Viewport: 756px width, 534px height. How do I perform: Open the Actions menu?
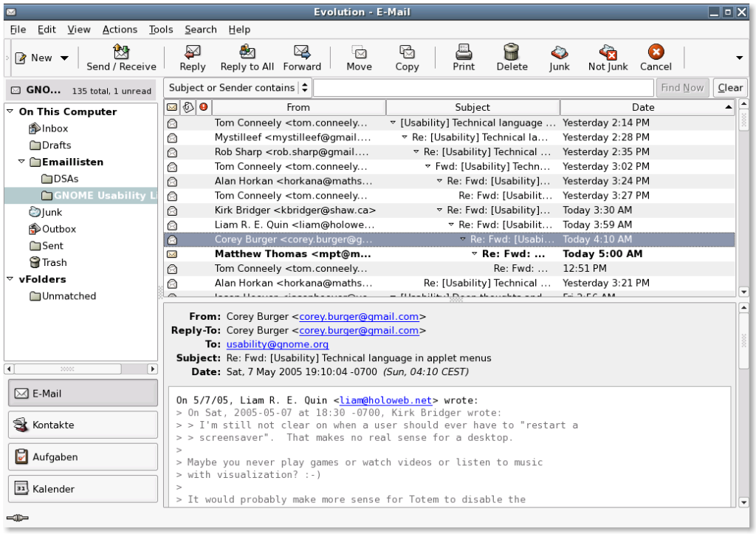coord(120,30)
